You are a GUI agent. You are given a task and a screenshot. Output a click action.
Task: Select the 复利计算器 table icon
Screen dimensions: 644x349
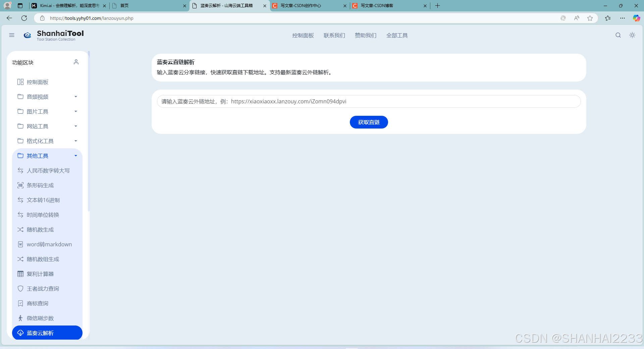tap(20, 274)
